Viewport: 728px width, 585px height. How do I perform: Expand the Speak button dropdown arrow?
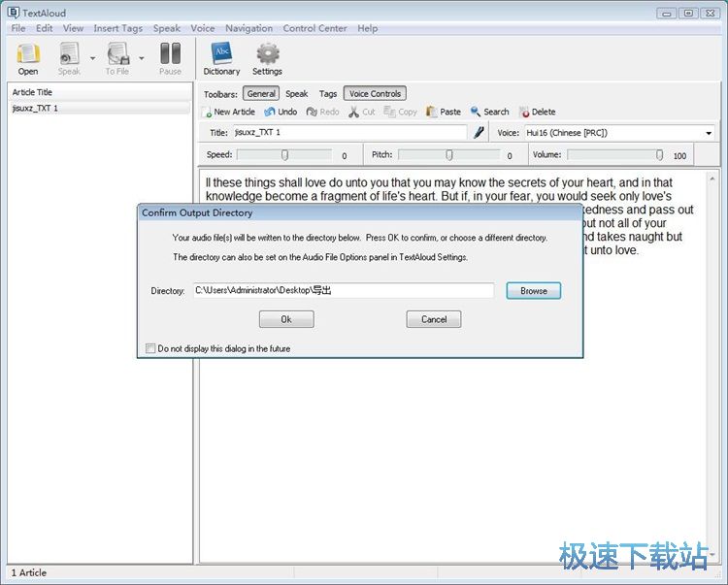[x=92, y=58]
